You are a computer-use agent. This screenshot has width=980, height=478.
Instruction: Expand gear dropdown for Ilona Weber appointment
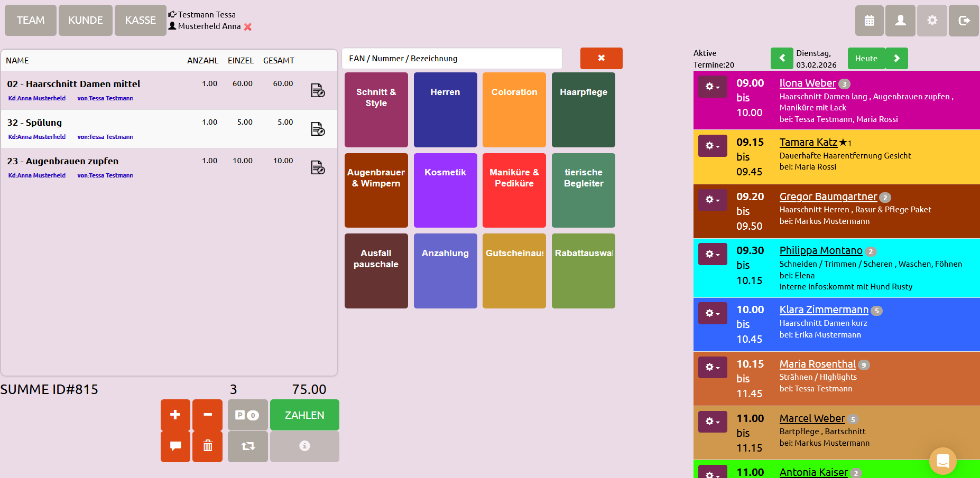[713, 87]
